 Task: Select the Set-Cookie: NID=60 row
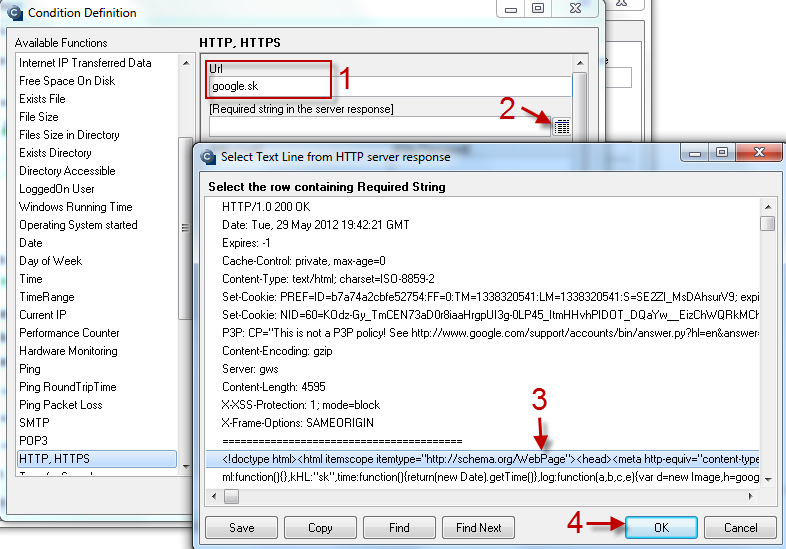482,315
